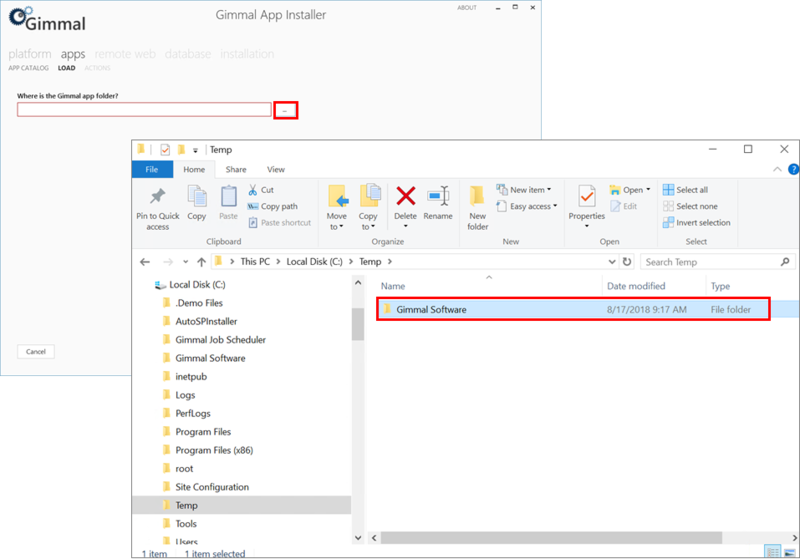Open the Move to dropdown

337,205
